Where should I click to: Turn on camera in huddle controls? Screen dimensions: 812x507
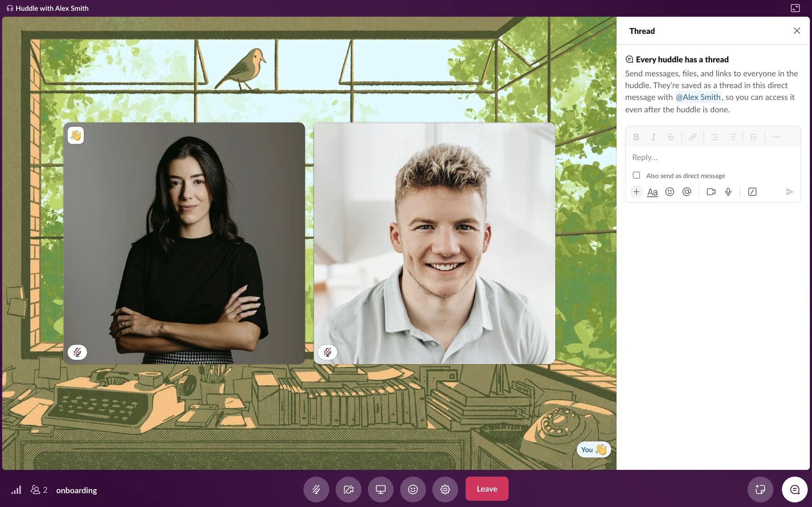[348, 489]
